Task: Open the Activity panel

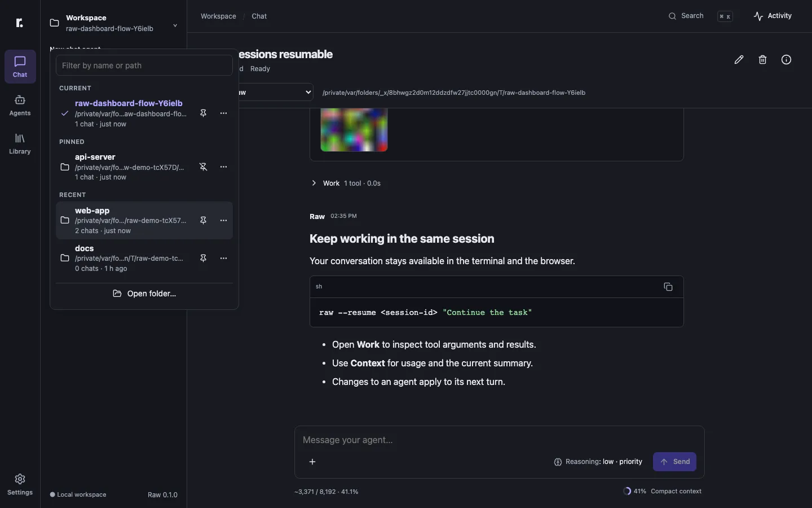Action: (x=773, y=16)
